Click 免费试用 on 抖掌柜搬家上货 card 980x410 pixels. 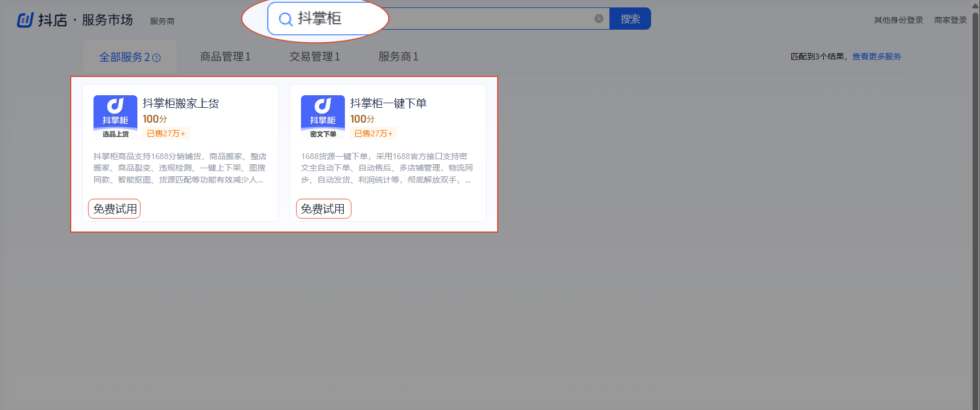[115, 209]
